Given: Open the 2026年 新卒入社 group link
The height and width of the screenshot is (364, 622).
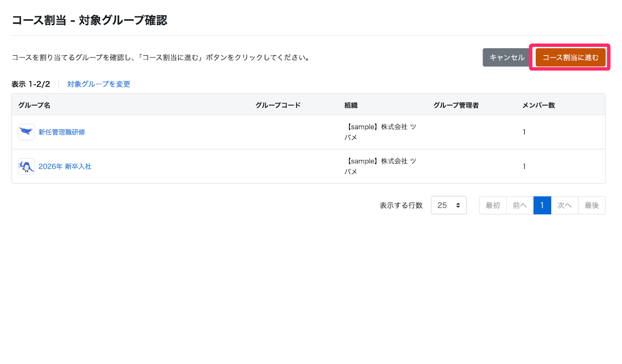Looking at the screenshot, I should tap(65, 166).
